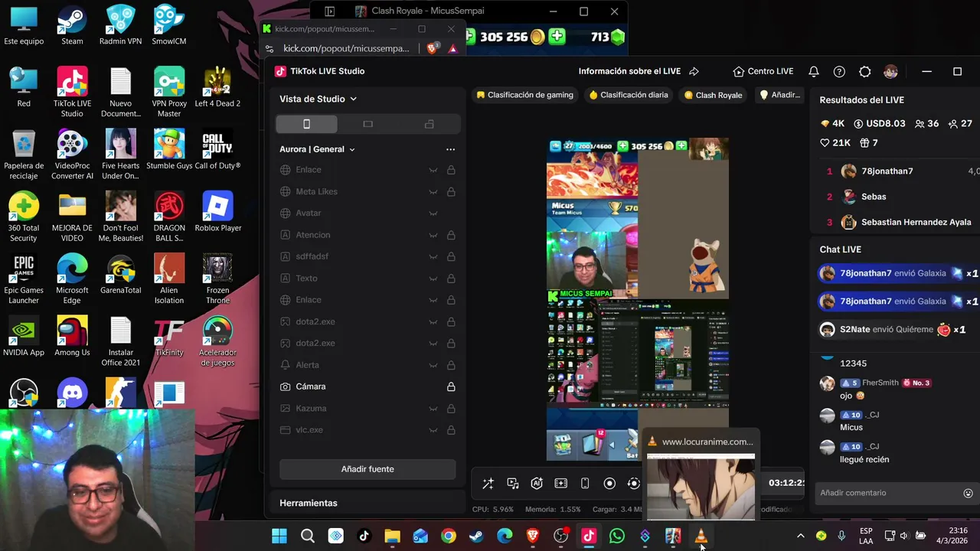Image resolution: width=980 pixels, height=551 pixels.
Task: Open Centro LIVE
Action: 763,71
